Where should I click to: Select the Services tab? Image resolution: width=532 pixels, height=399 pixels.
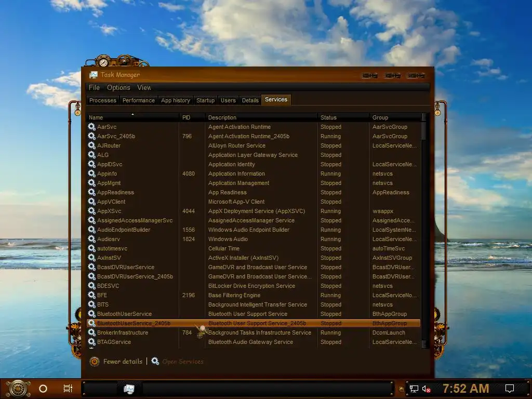click(x=276, y=100)
